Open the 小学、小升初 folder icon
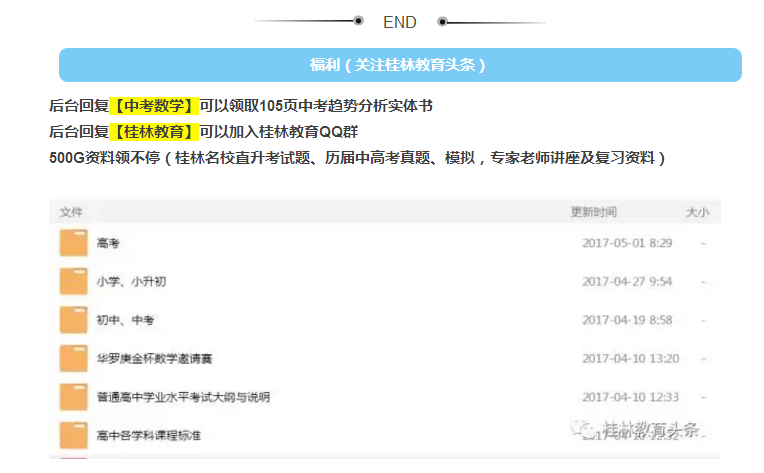764x473 pixels. point(74,281)
